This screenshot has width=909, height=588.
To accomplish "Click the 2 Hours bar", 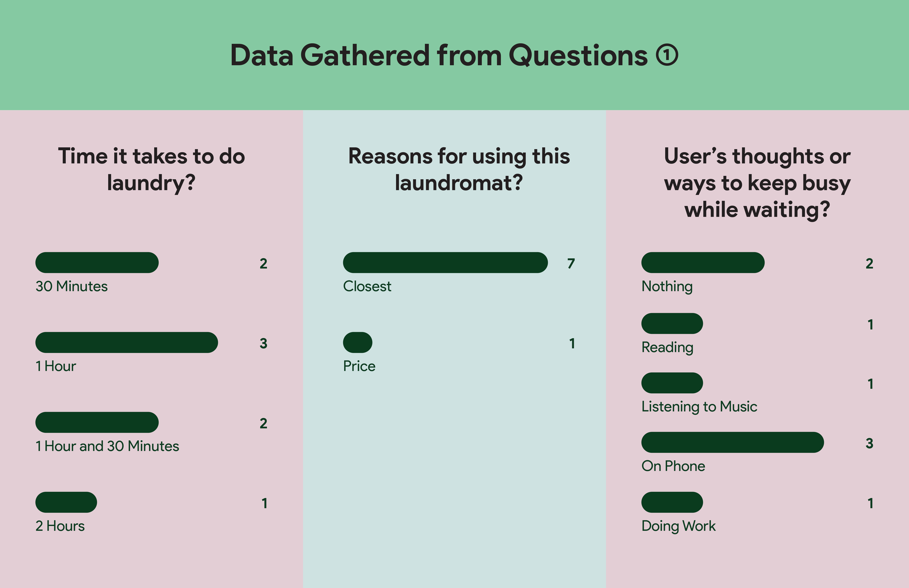I will click(x=66, y=502).
